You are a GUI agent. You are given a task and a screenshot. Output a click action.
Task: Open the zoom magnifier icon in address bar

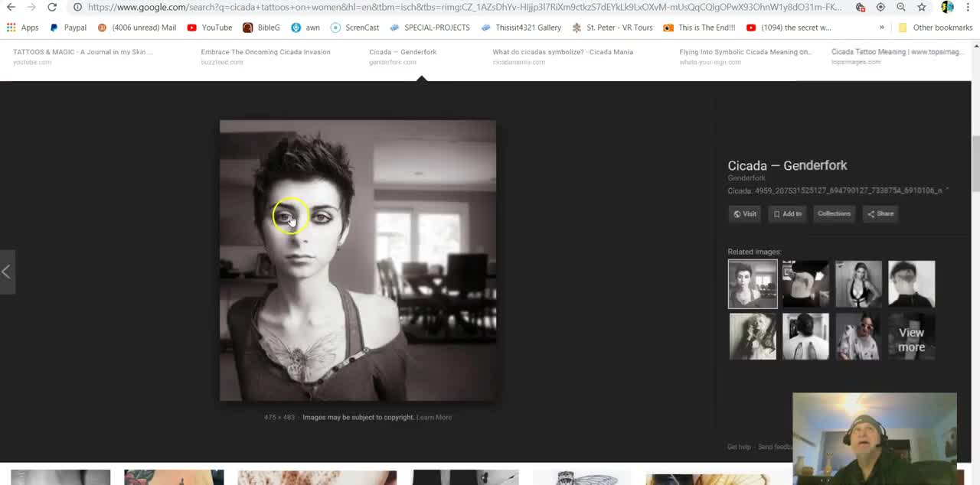click(x=901, y=7)
